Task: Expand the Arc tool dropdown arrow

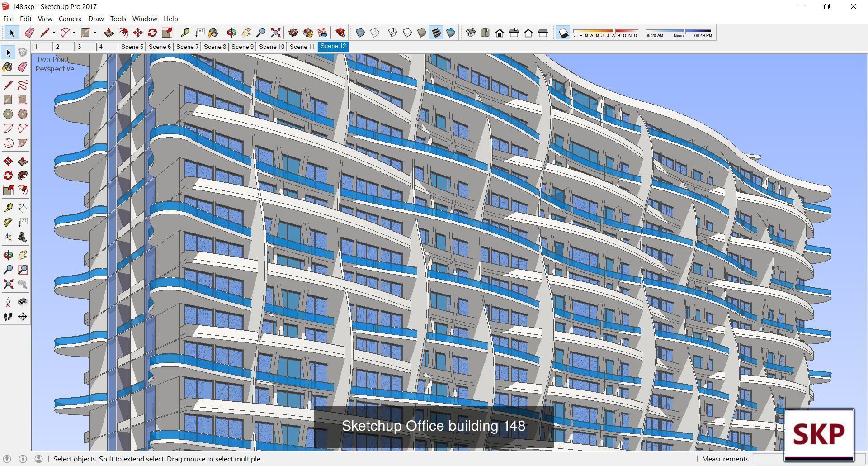Action: pos(74,33)
